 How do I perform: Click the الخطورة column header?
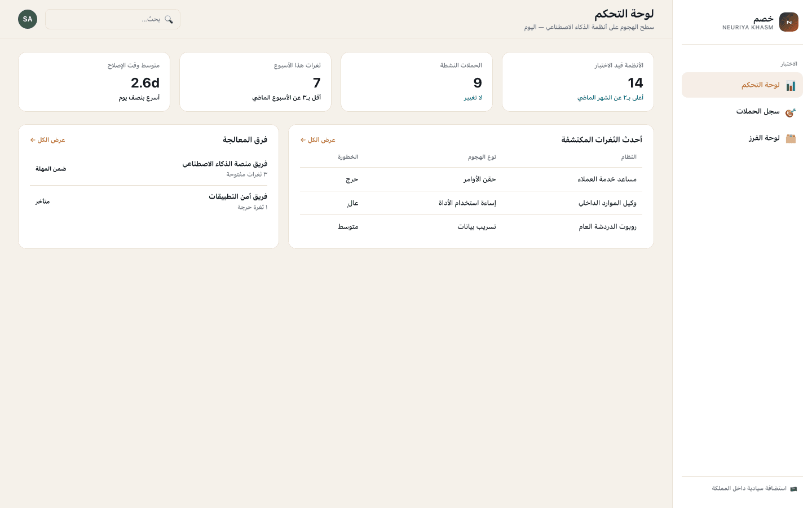pyautogui.click(x=348, y=157)
